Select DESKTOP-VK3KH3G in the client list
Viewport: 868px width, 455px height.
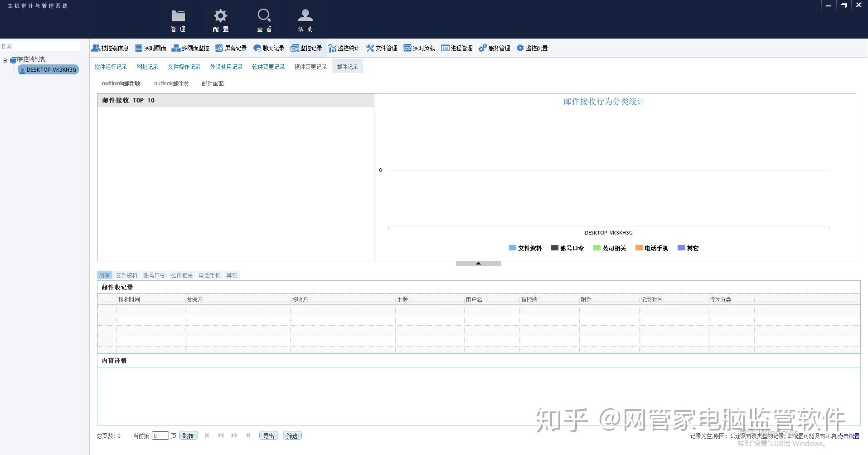coord(48,70)
